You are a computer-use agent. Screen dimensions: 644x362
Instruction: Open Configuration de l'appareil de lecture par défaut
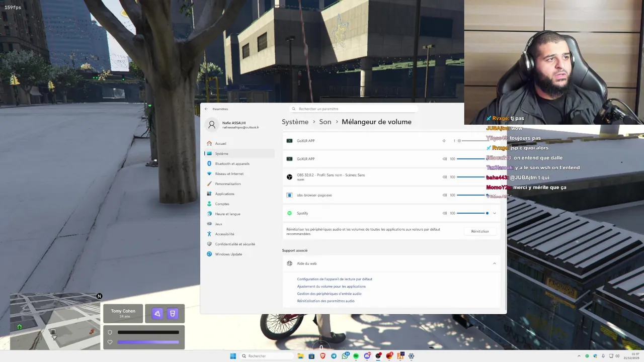[335, 279]
